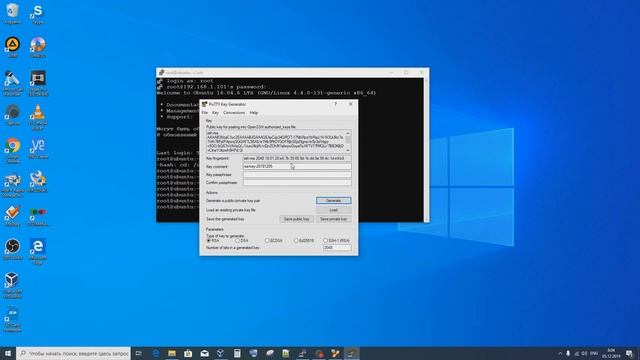Image resolution: width=640 pixels, height=360 pixels.
Task: Click the active PuTTYgen taskbar button
Action: [x=351, y=353]
